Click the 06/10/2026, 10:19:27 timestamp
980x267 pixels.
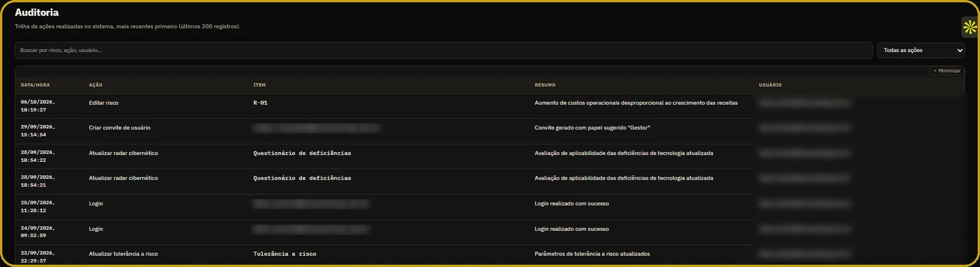pyautogui.click(x=38, y=106)
